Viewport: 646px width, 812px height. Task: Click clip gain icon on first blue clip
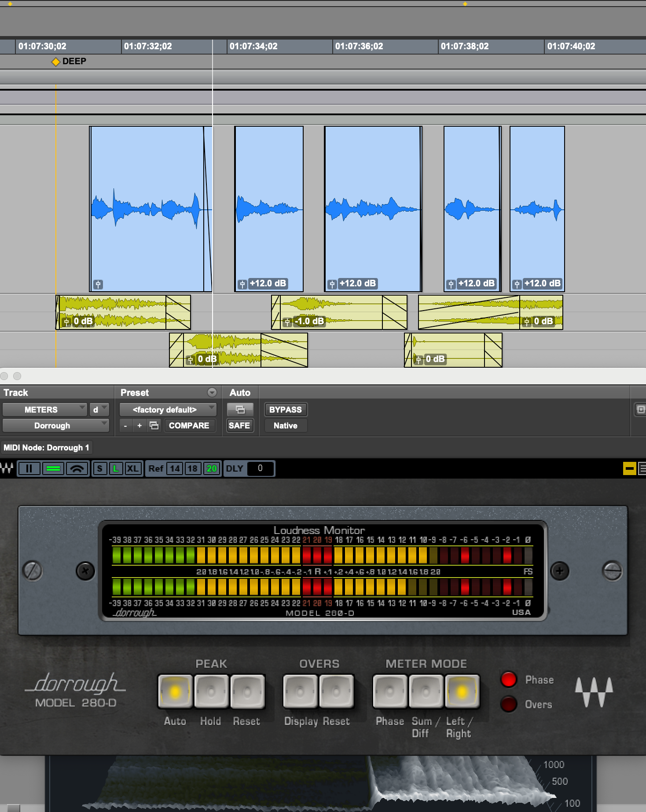pos(98,284)
